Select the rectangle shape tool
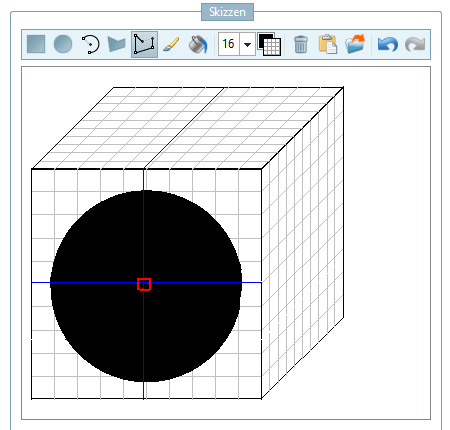Image resolution: width=450 pixels, height=430 pixels. point(36,44)
